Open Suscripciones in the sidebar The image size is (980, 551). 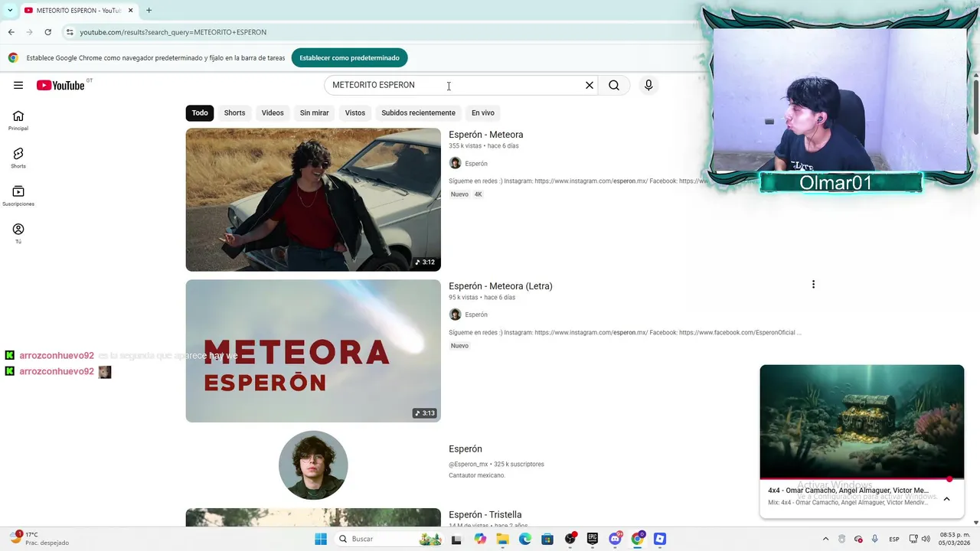18,196
